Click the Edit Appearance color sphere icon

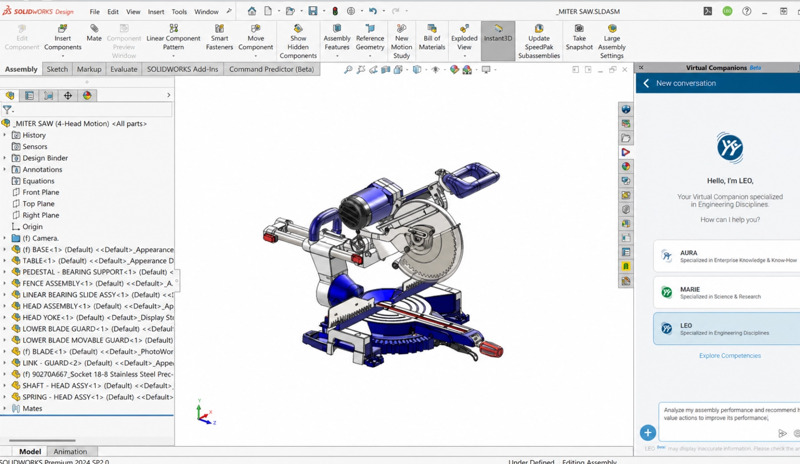[454, 69]
